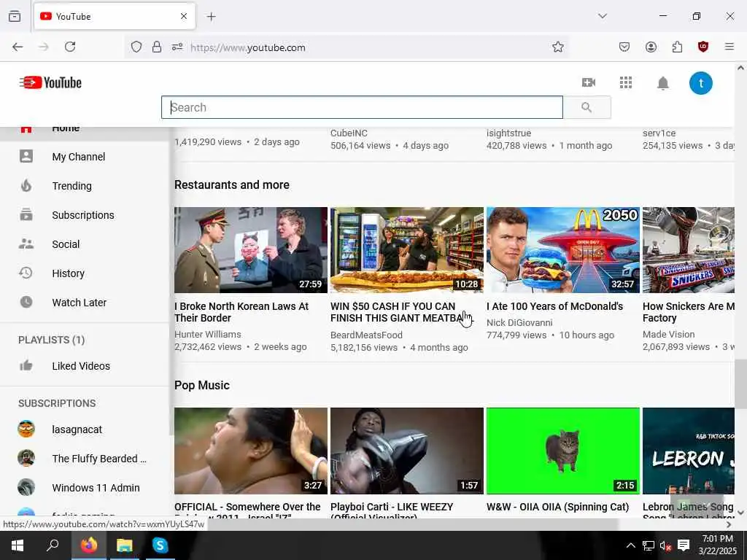Play the Snickers factory thumbnail
The image size is (747, 560).
coord(689,250)
